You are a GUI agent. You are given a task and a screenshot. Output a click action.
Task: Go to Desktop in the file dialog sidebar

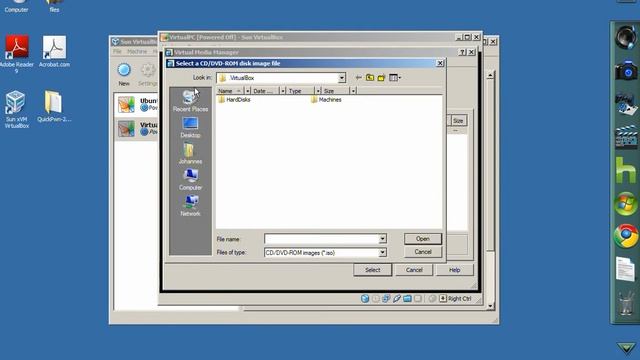pyautogui.click(x=190, y=127)
